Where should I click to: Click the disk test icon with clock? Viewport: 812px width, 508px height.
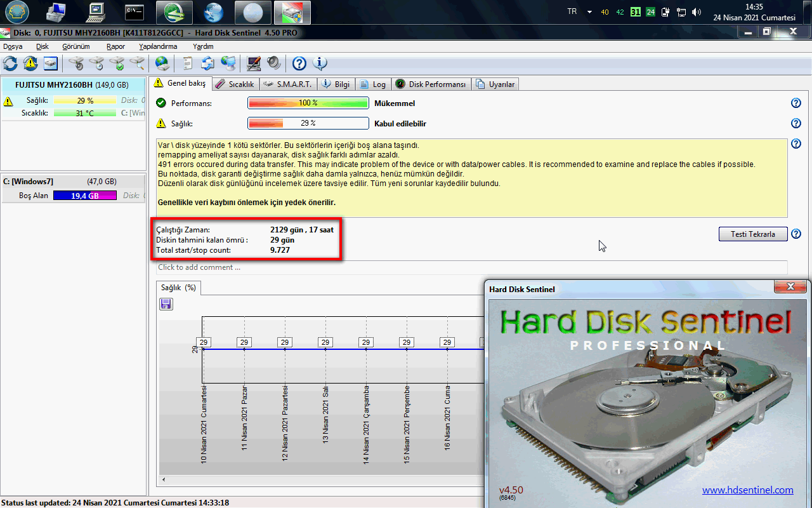[96, 63]
